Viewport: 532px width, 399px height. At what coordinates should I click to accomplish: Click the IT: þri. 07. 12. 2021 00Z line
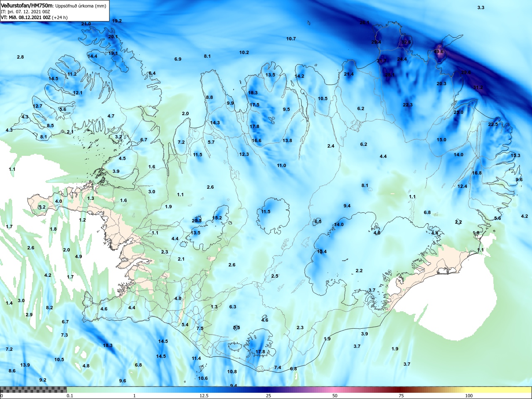click(x=25, y=12)
